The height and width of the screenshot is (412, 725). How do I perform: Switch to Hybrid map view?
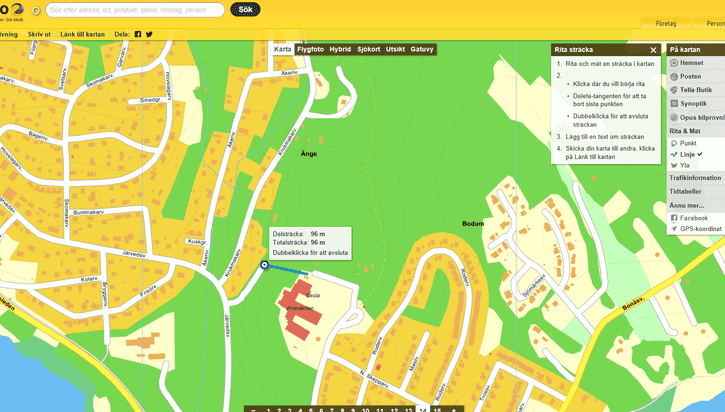pos(340,49)
